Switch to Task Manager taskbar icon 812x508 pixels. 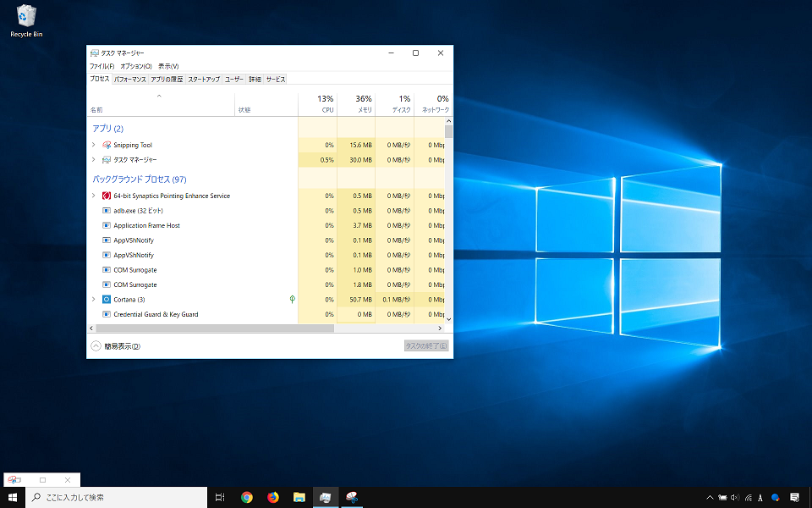tap(325, 498)
